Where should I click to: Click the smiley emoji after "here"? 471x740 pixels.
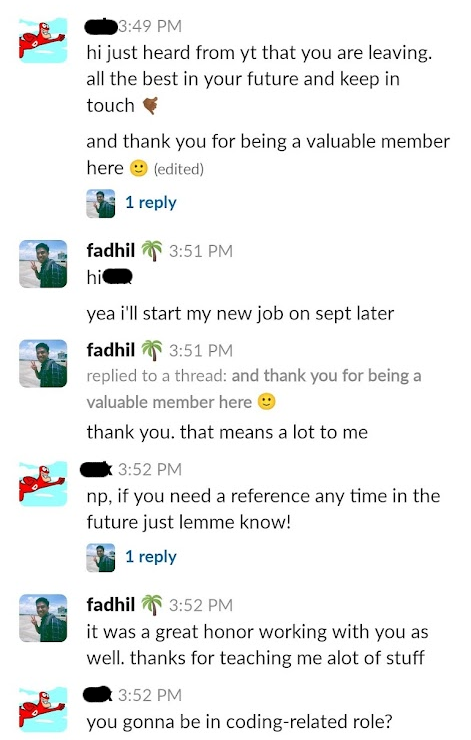139,168
